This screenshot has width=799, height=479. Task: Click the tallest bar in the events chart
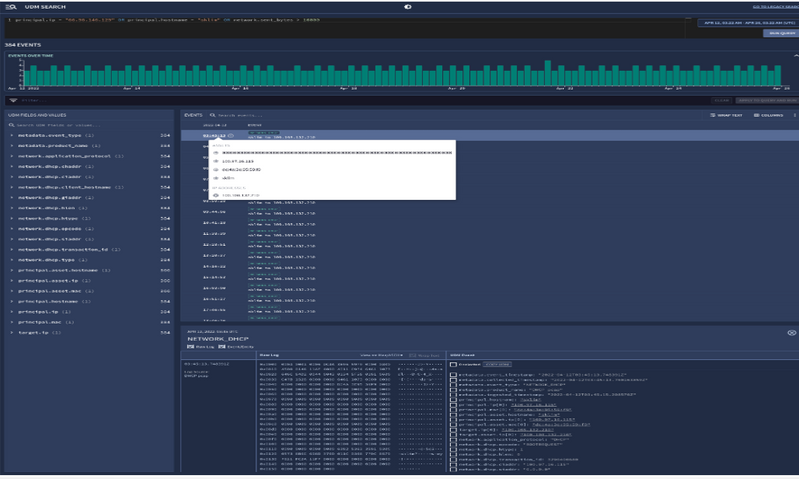[x=548, y=73]
